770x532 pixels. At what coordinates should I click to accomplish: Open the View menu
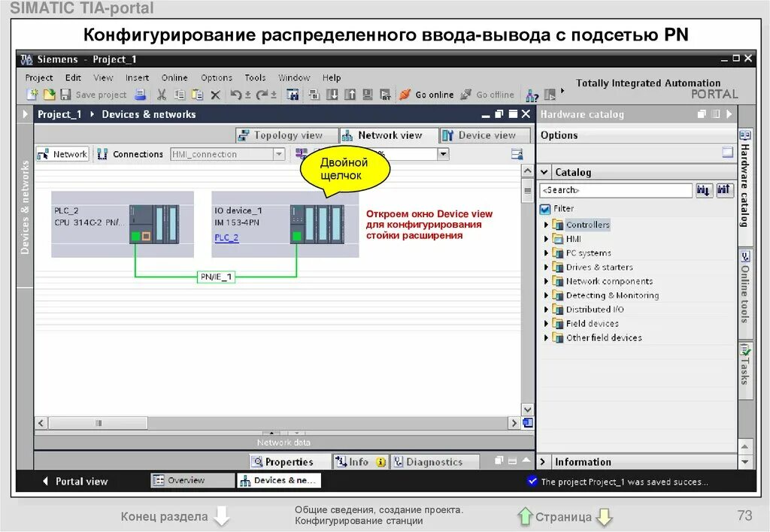[103, 77]
